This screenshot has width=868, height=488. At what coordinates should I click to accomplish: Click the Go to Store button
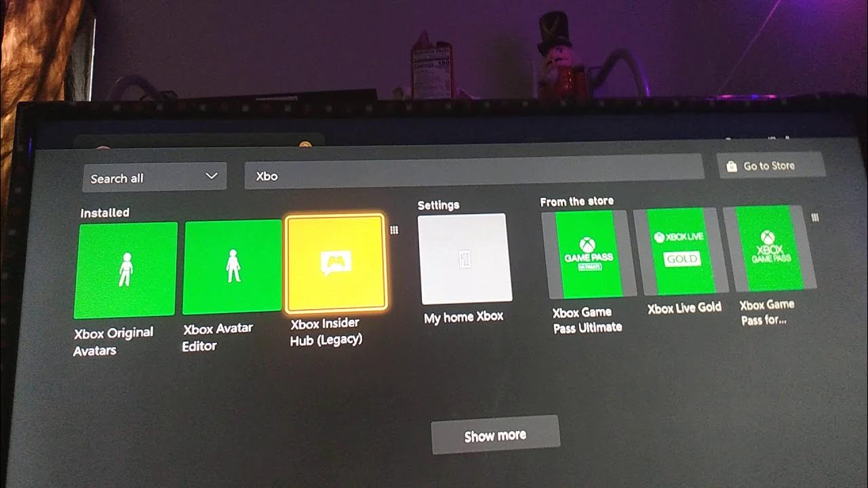coord(771,165)
